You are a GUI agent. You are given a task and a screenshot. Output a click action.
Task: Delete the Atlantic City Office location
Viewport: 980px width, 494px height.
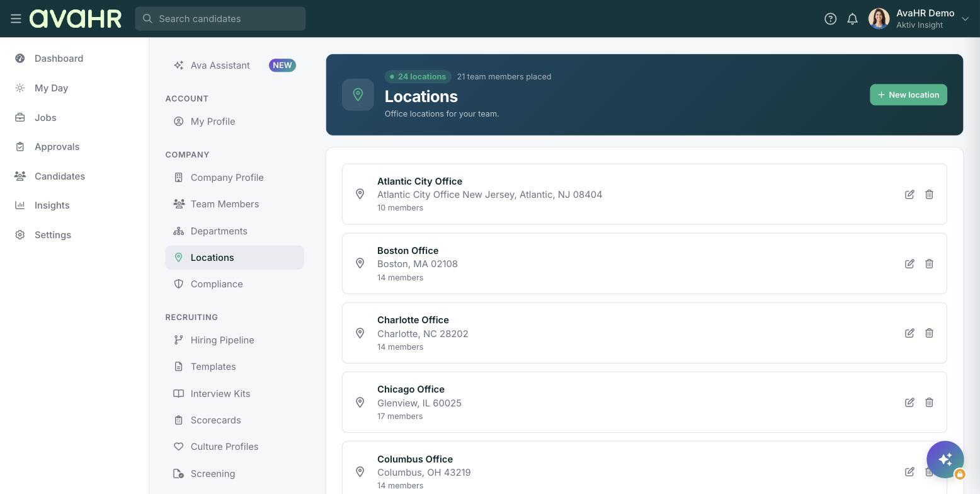click(929, 195)
